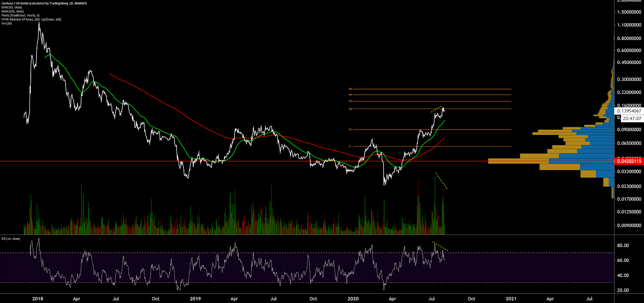Image resolution: width=644 pixels, height=303 pixels.
Task: Click the R4 pivot level label
Action: tap(350, 95)
